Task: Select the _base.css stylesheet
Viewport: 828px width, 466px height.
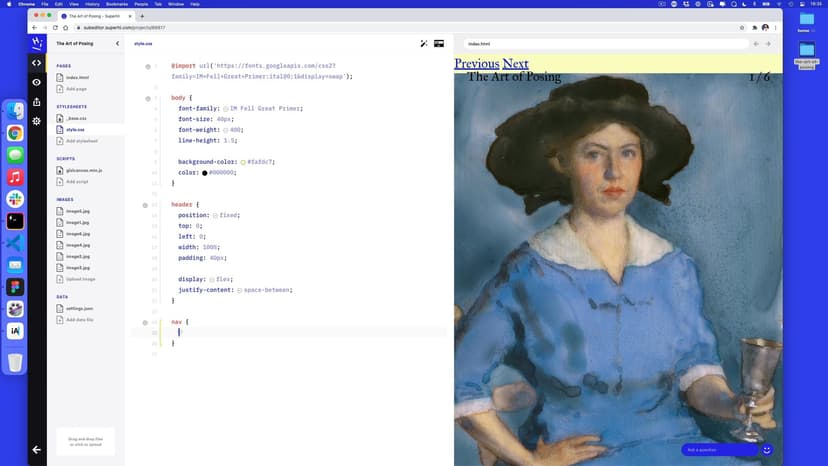Action: (76, 118)
